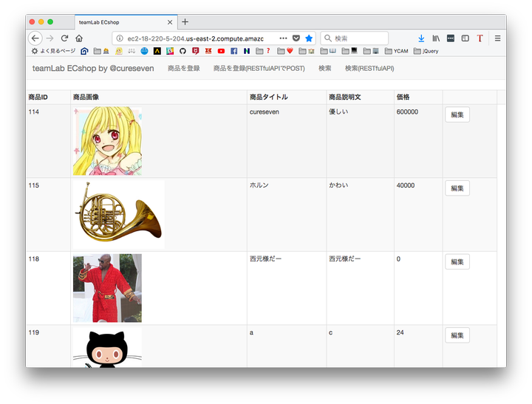
Task: Open the browser home page
Action: click(79, 38)
